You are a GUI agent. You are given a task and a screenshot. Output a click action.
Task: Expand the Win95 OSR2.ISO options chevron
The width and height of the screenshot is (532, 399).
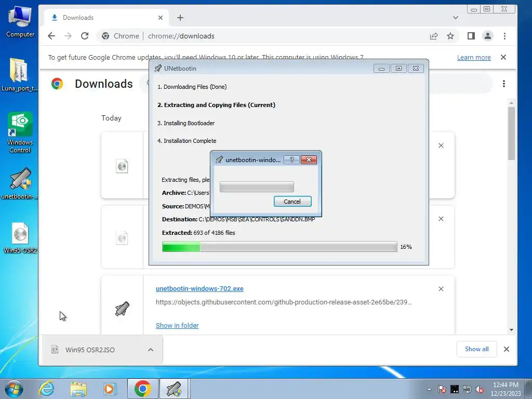(151, 350)
